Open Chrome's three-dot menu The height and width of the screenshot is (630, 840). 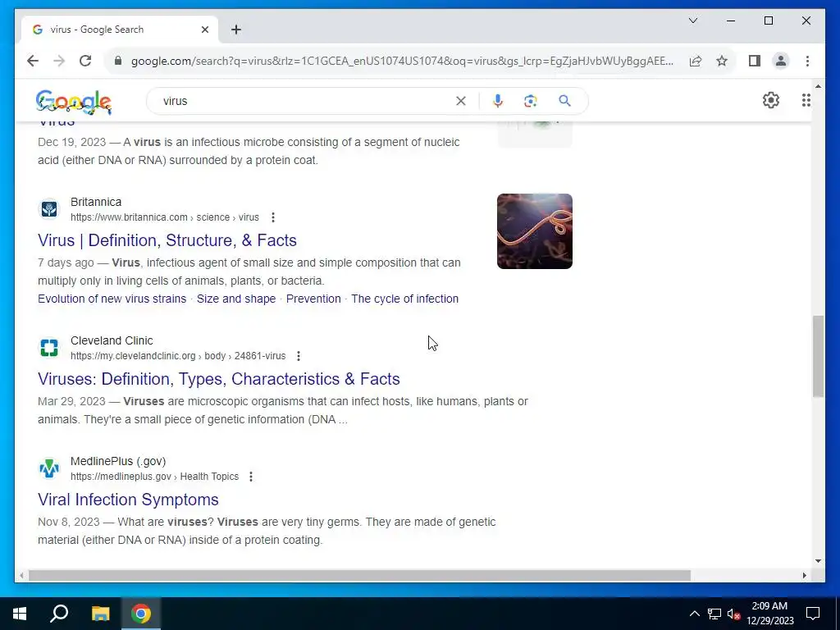click(807, 61)
